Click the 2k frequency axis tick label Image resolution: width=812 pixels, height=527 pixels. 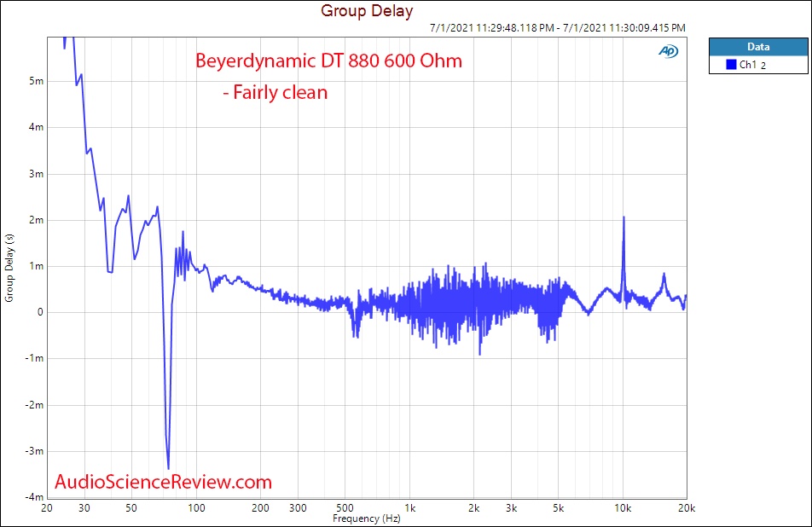click(474, 508)
